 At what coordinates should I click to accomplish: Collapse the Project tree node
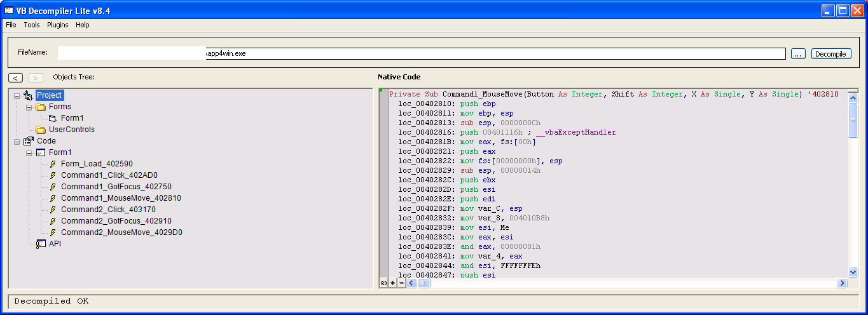coord(17,95)
